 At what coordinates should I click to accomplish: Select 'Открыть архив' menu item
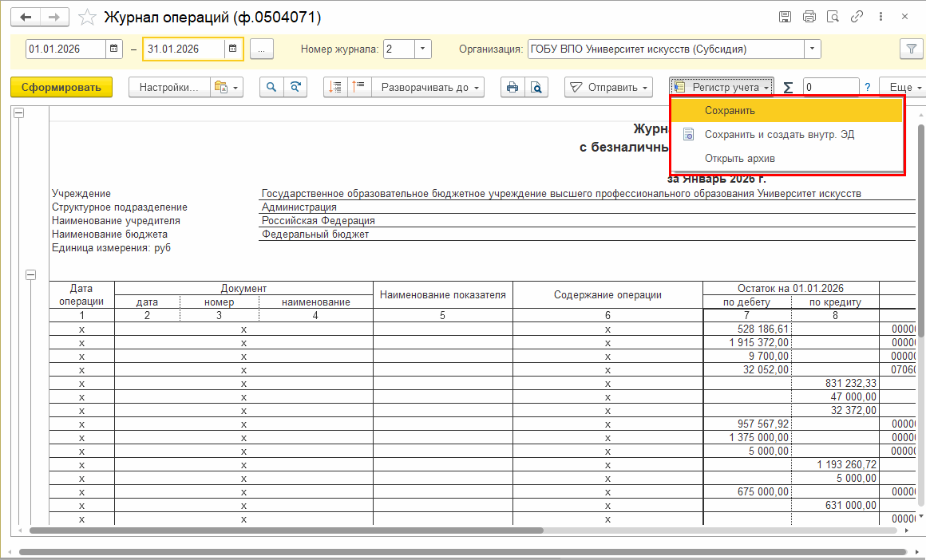pyautogui.click(x=739, y=158)
